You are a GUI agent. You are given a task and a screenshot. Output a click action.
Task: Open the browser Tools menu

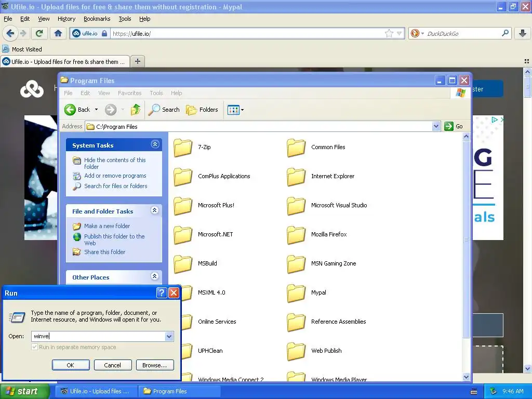coord(125,19)
